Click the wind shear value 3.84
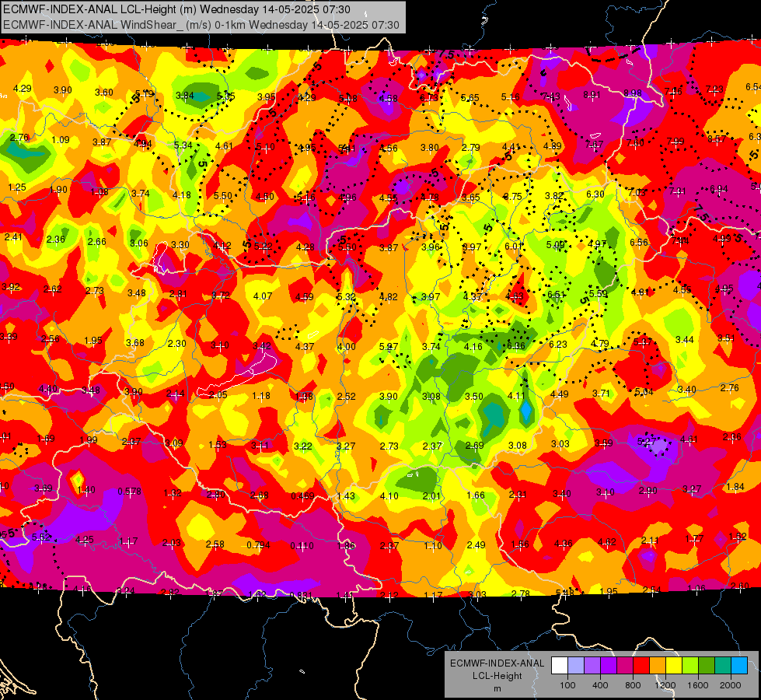The height and width of the screenshot is (700, 761). point(185,95)
